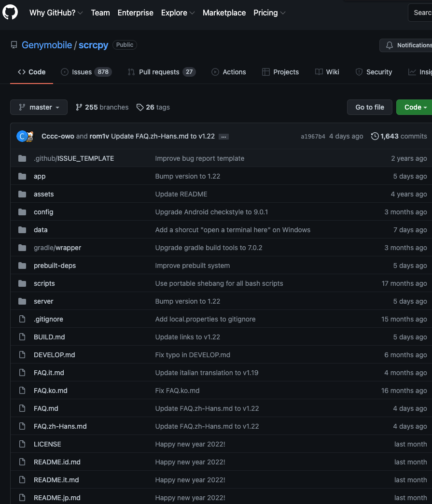Click the file icon for FAQ.it.md
The width and height of the screenshot is (432, 504).
[x=22, y=373]
